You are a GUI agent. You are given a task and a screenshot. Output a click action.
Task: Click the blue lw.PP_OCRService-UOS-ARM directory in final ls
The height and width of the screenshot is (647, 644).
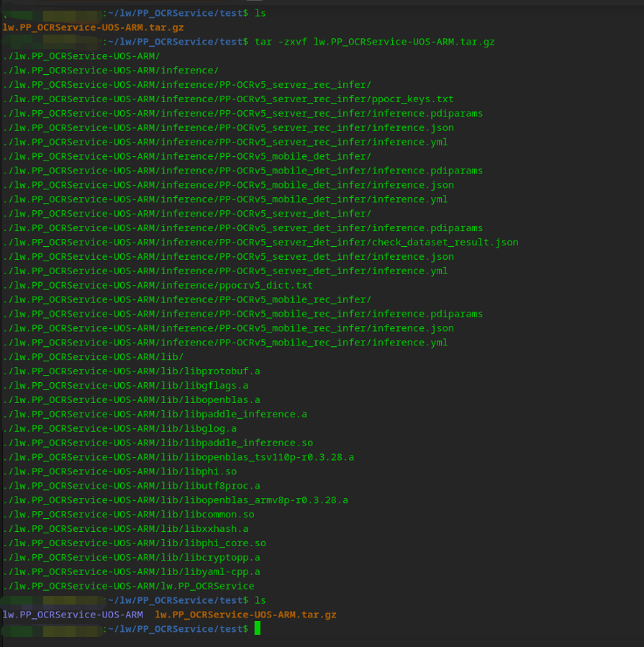[x=73, y=615]
